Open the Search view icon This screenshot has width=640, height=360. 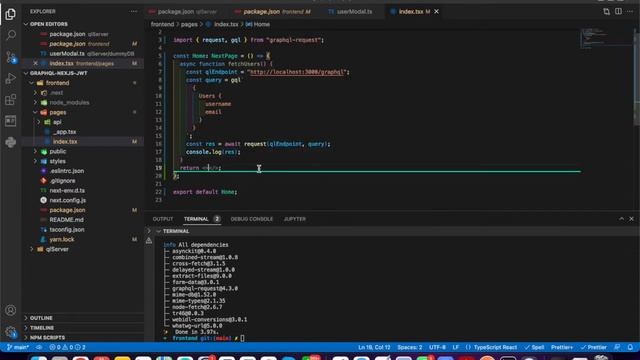point(11,35)
